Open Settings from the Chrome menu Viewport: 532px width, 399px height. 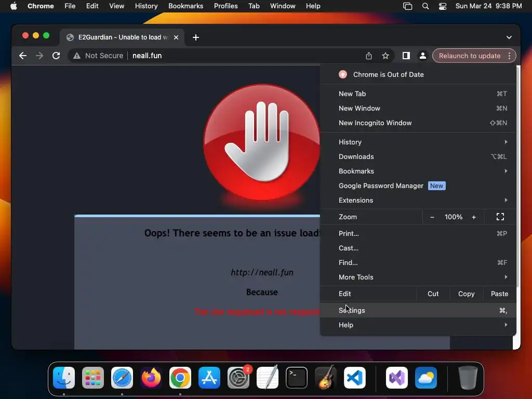pyautogui.click(x=418, y=311)
